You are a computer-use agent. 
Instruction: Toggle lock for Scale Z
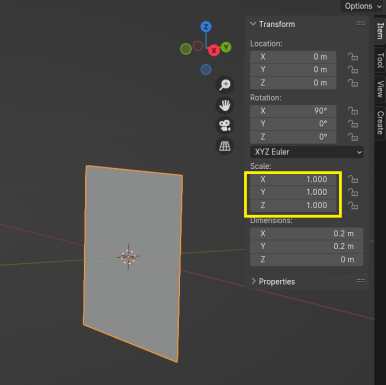pos(353,205)
